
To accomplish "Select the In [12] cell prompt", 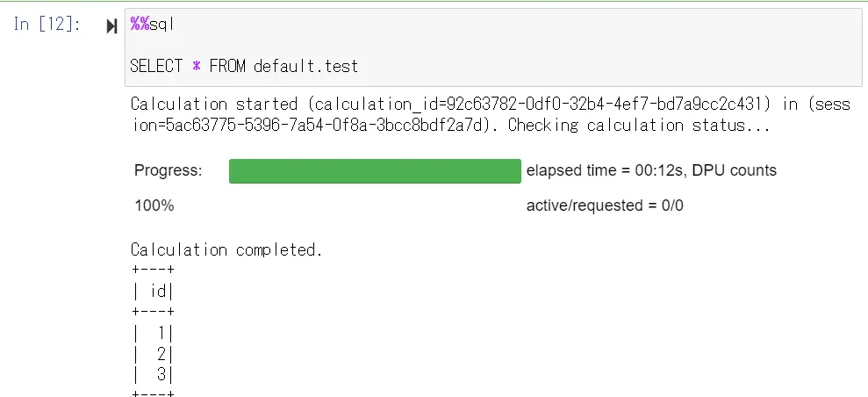I will pyautogui.click(x=47, y=25).
